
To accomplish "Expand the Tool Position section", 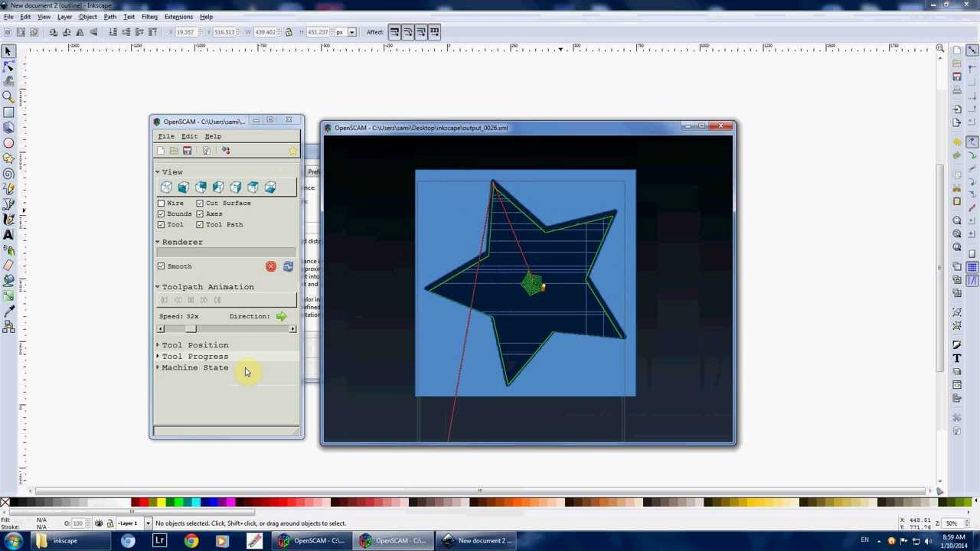I will click(x=158, y=345).
